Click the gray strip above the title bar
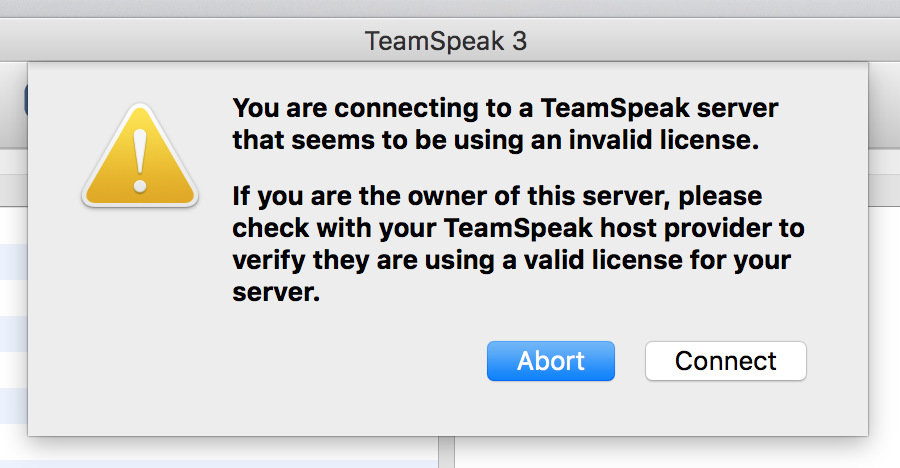The image size is (900, 468). point(450,8)
